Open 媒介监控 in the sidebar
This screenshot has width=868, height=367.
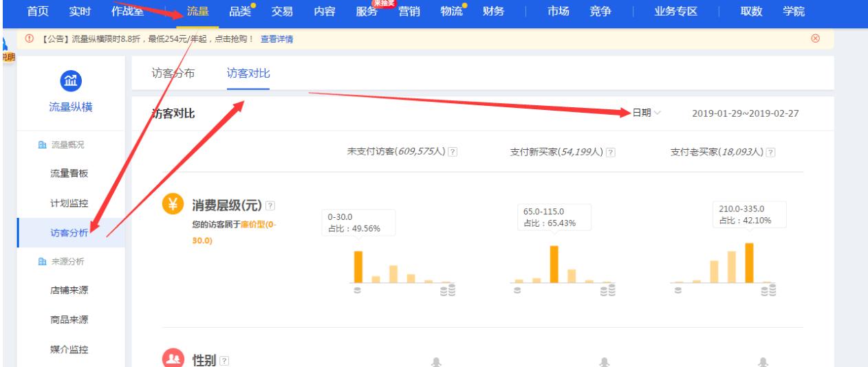click(69, 351)
